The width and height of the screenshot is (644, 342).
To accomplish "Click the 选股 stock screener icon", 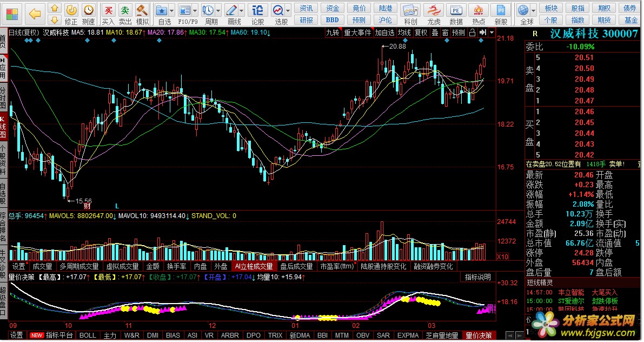I will (x=278, y=10).
